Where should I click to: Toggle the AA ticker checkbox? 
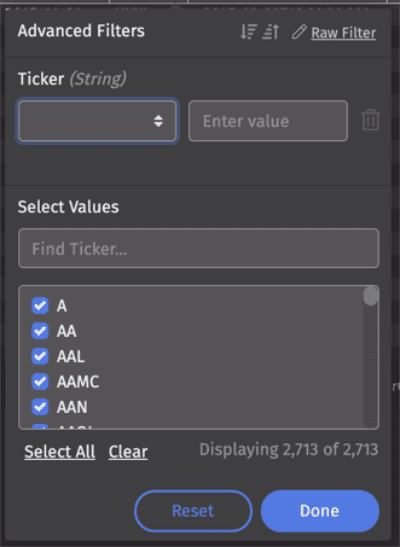[x=40, y=331]
